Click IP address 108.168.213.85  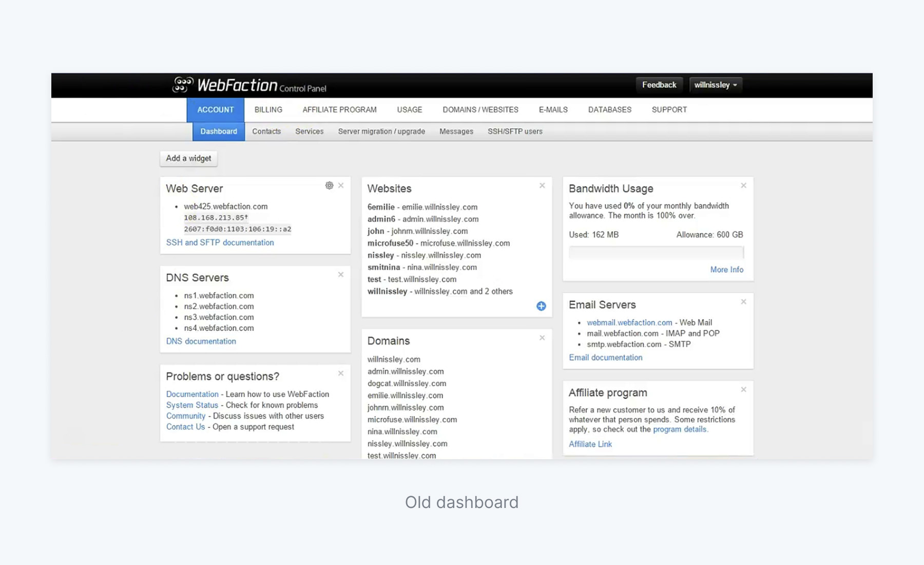coord(216,218)
